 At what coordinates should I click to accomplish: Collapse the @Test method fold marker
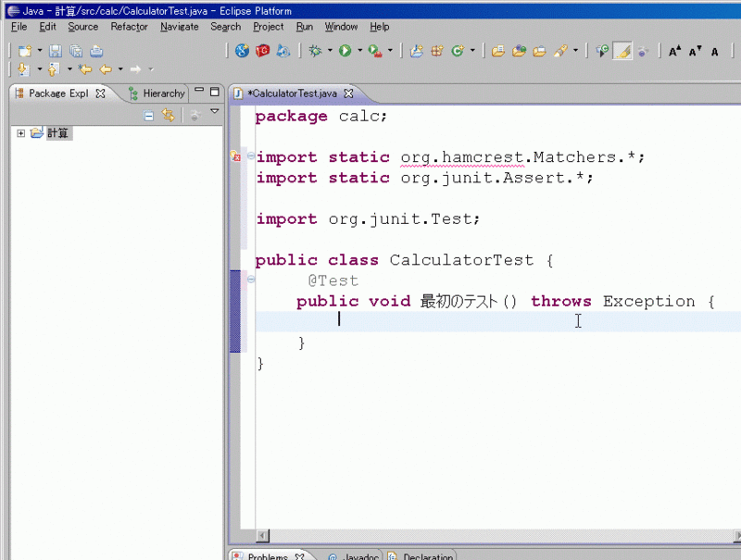click(x=251, y=279)
